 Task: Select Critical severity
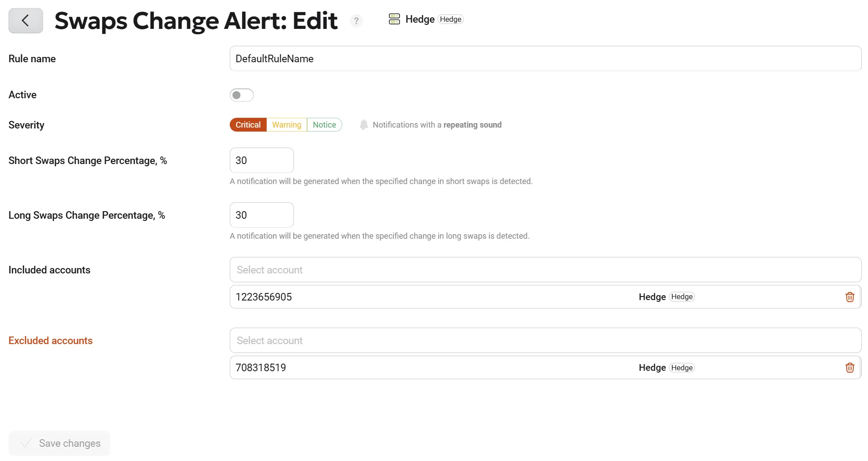pyautogui.click(x=248, y=125)
